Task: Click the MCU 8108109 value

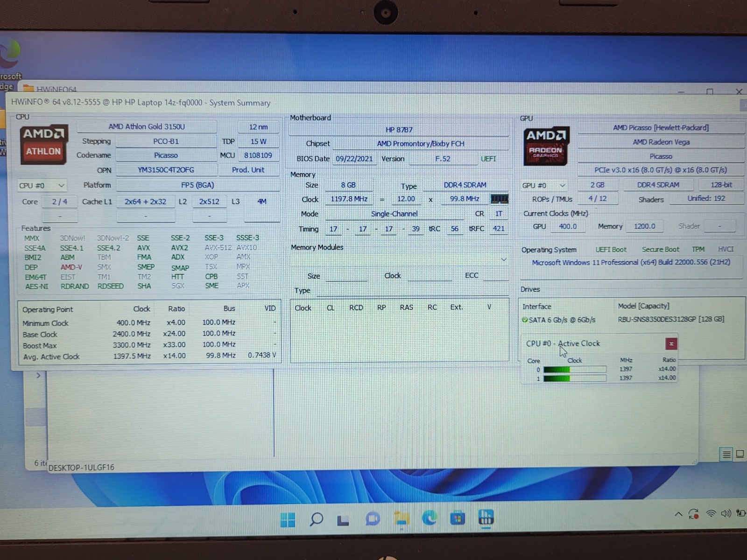Action: coord(258,155)
